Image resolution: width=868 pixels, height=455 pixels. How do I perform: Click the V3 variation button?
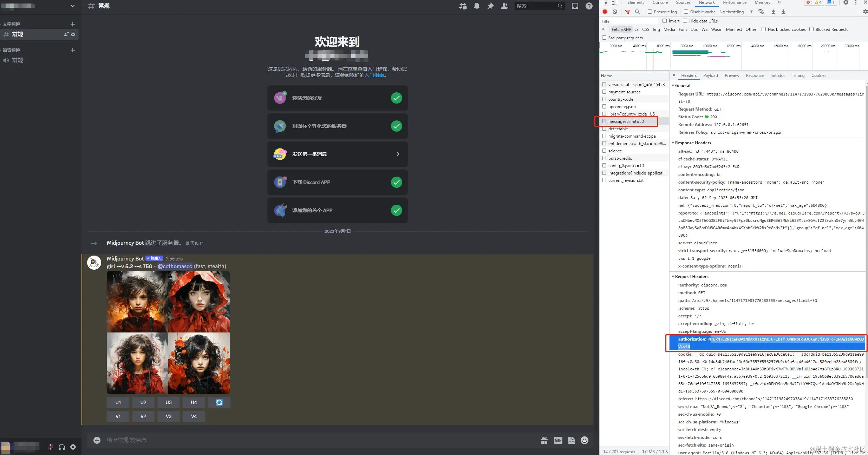point(169,416)
